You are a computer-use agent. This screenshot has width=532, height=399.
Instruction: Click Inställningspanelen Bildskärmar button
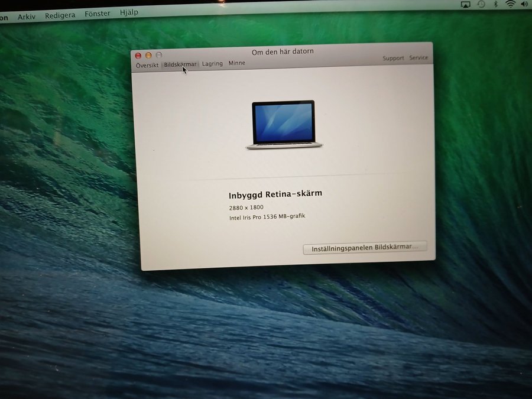[x=365, y=248]
